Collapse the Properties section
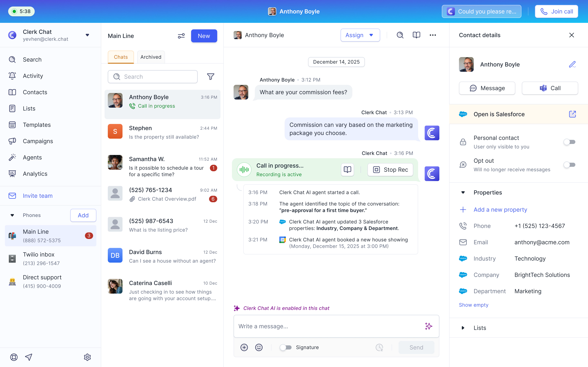Image resolution: width=588 pixels, height=367 pixels. (x=463, y=192)
